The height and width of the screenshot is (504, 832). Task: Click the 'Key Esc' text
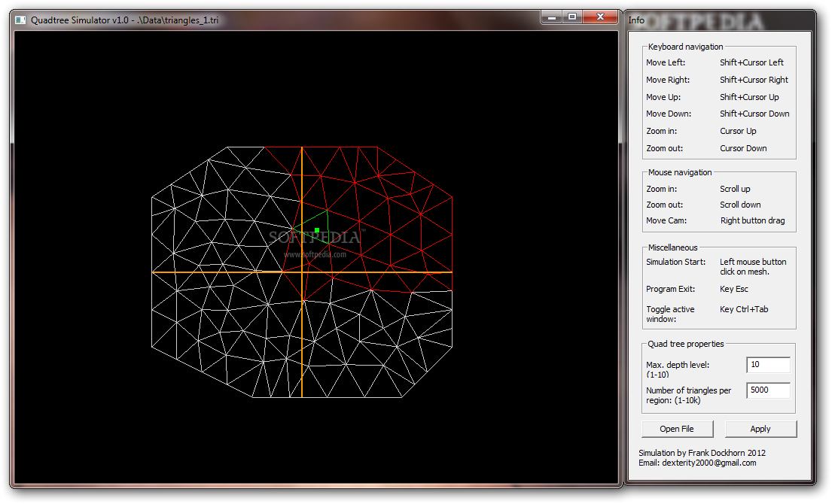(734, 290)
